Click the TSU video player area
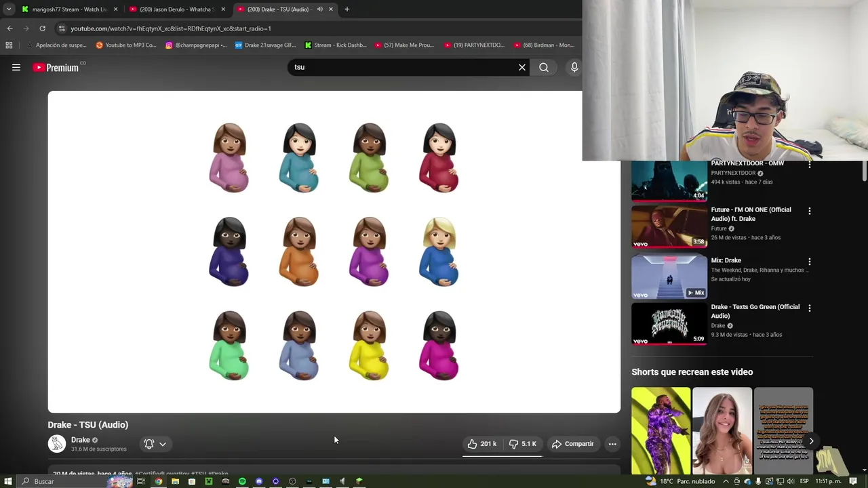 click(334, 251)
